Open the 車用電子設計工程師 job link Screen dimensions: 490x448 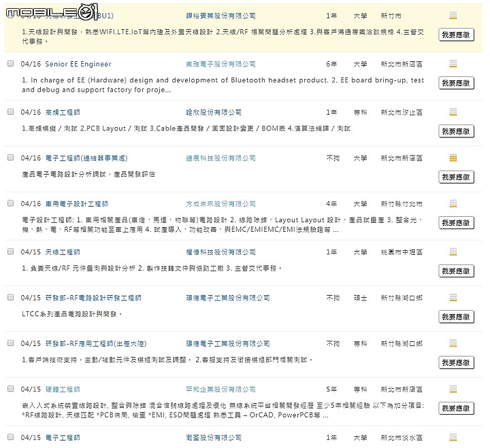point(76,204)
